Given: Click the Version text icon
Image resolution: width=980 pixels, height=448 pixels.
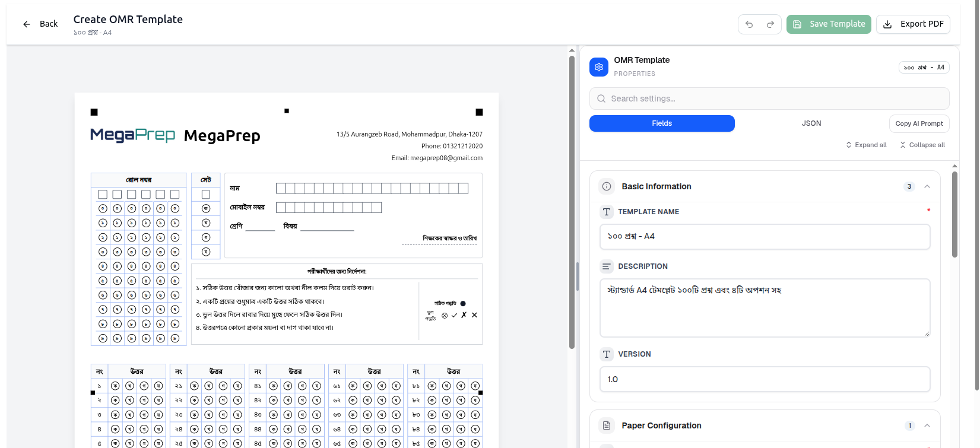Looking at the screenshot, I should tap(607, 354).
